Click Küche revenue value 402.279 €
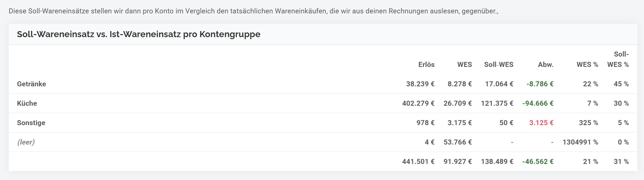The width and height of the screenshot is (644, 180). tap(418, 103)
